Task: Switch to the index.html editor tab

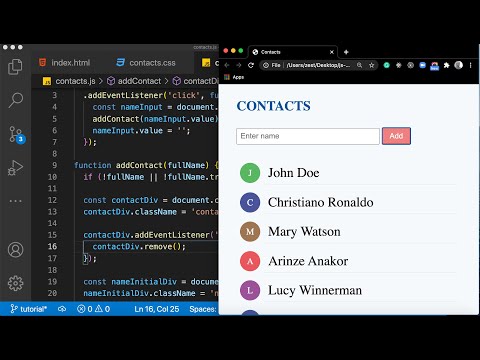Action: (x=65, y=63)
